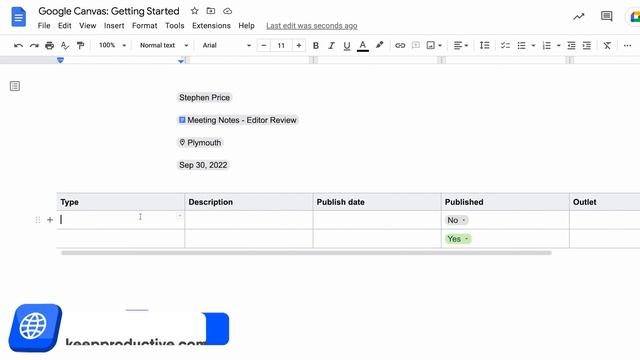Open the View menu
This screenshot has height=360, width=640.
pos(87,26)
